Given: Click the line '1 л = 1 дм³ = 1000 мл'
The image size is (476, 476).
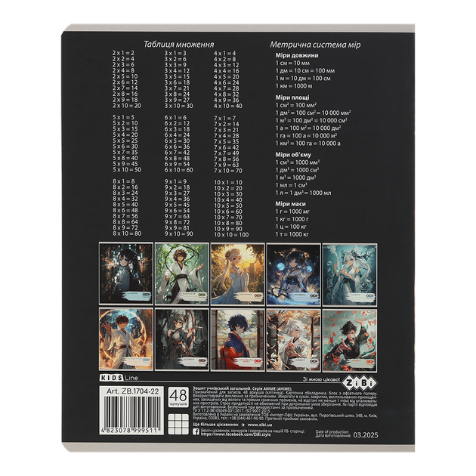Looking at the screenshot, I should [x=303, y=193].
